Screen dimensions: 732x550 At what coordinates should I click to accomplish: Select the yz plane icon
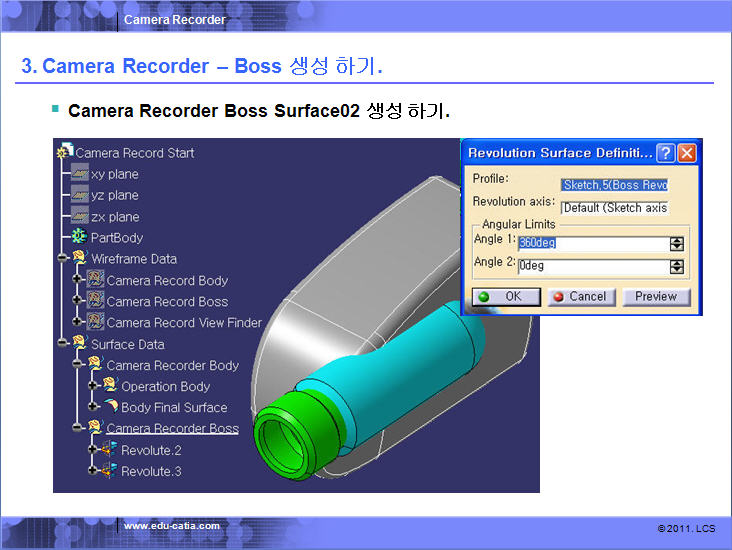click(x=79, y=195)
